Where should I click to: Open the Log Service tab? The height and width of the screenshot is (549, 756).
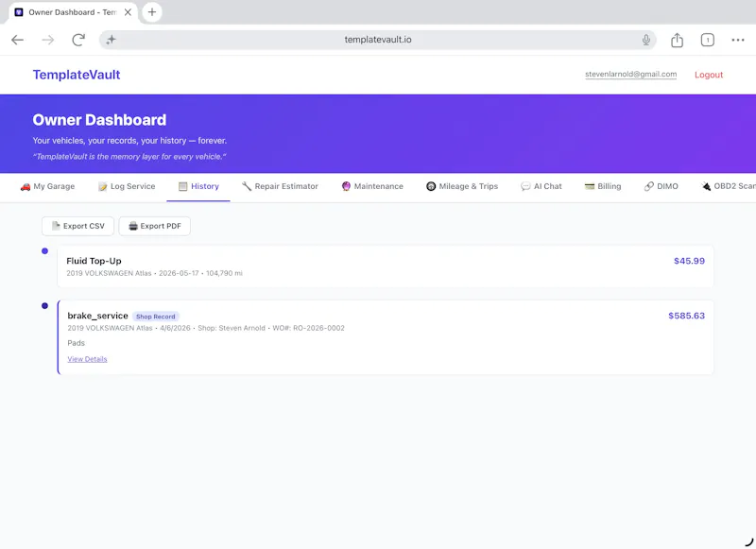(127, 186)
